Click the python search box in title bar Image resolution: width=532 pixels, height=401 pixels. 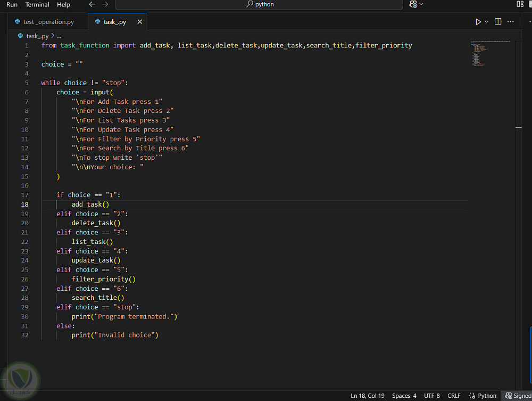(x=259, y=4)
